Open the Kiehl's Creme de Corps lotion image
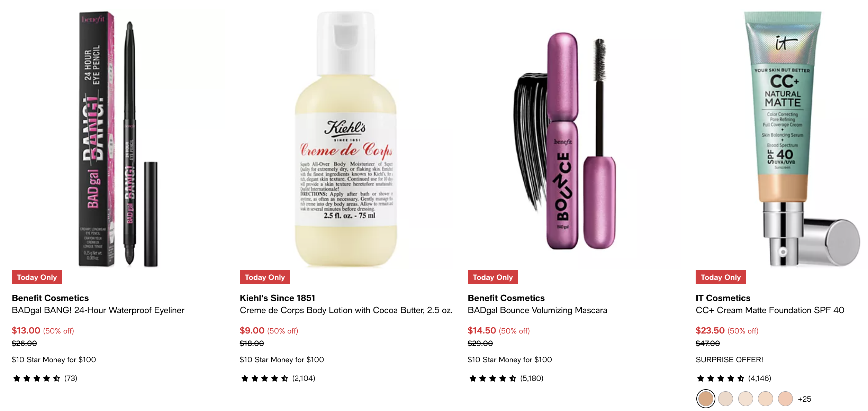868x411 pixels. click(346, 139)
